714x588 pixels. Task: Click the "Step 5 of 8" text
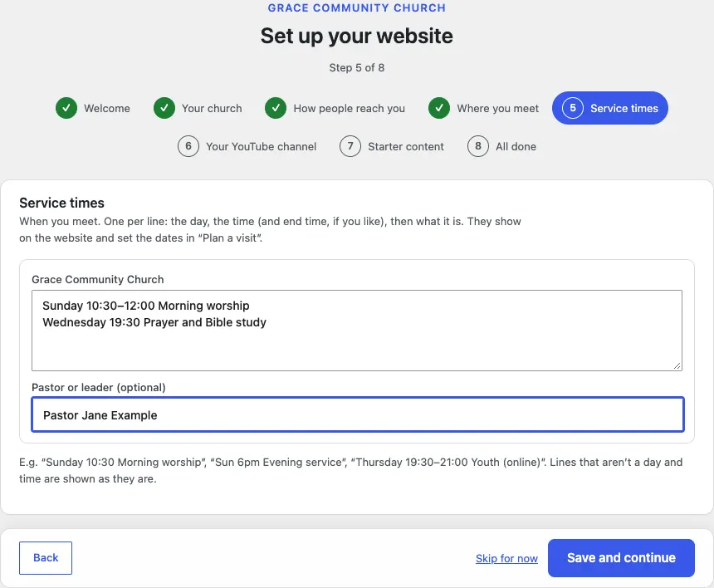(357, 68)
